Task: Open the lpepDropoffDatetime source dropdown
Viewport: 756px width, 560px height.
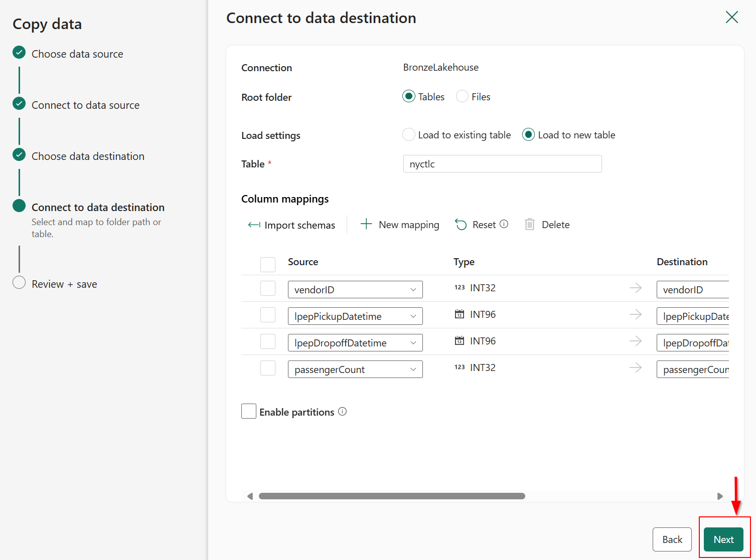Action: coord(355,342)
